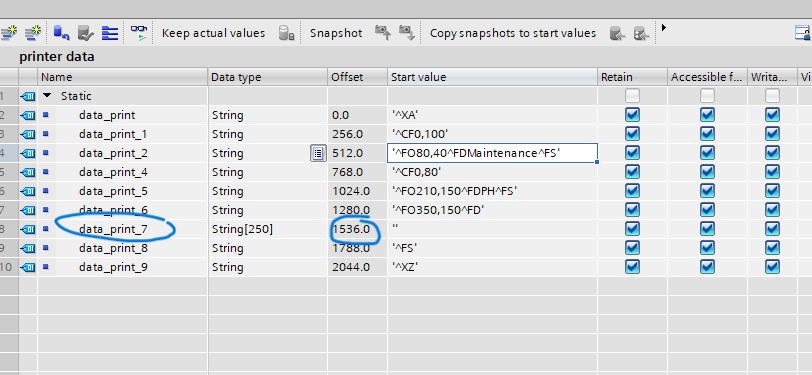The height and width of the screenshot is (375, 812).
Task: Toggle Retain checkbox in Static row
Action: 632,96
